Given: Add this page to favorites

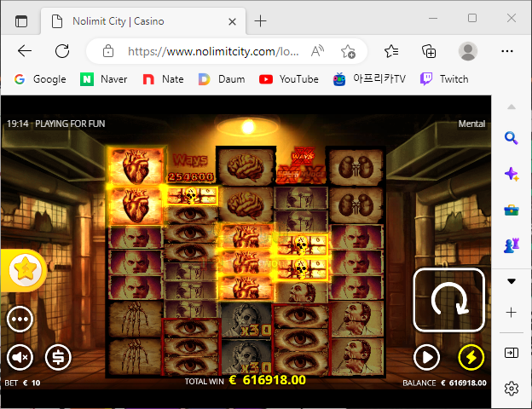Looking at the screenshot, I should [x=348, y=51].
